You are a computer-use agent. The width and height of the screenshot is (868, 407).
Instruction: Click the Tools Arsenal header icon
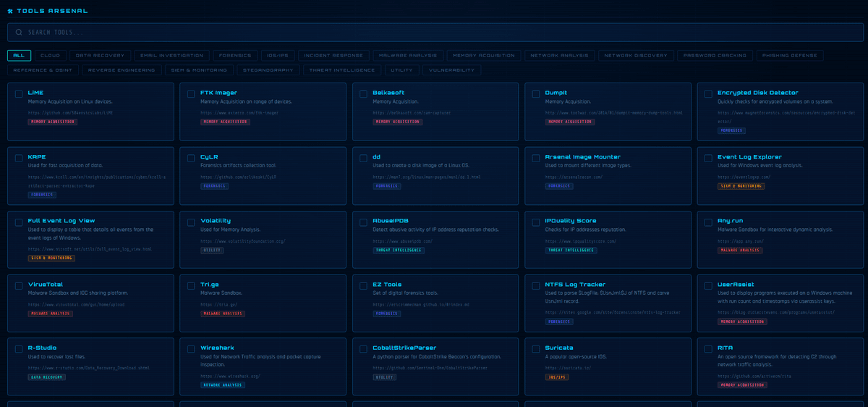point(10,11)
